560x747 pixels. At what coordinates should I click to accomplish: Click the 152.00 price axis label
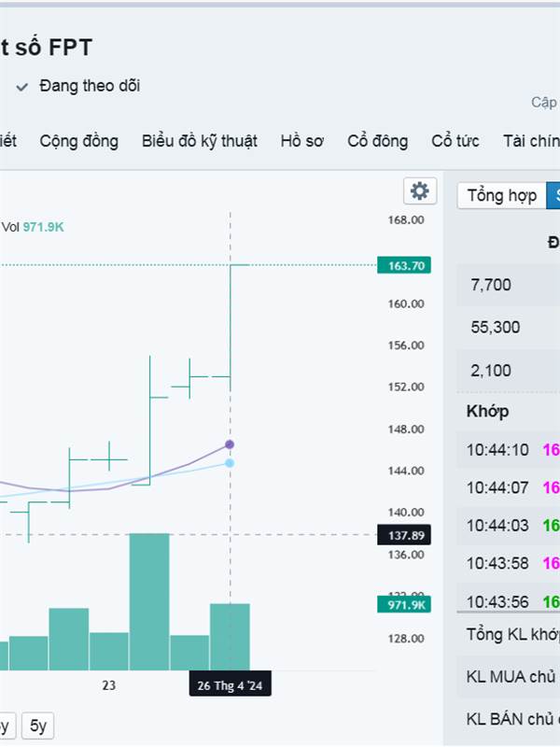tap(406, 387)
